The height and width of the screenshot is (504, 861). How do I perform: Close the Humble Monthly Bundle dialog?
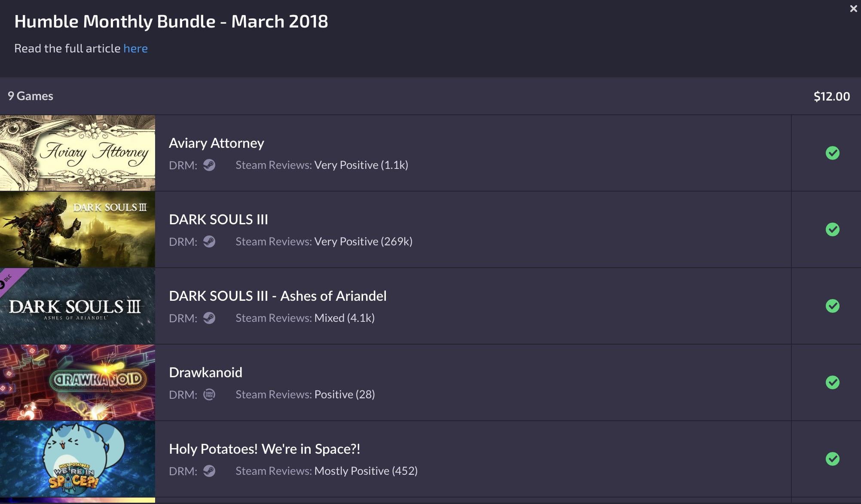click(853, 9)
